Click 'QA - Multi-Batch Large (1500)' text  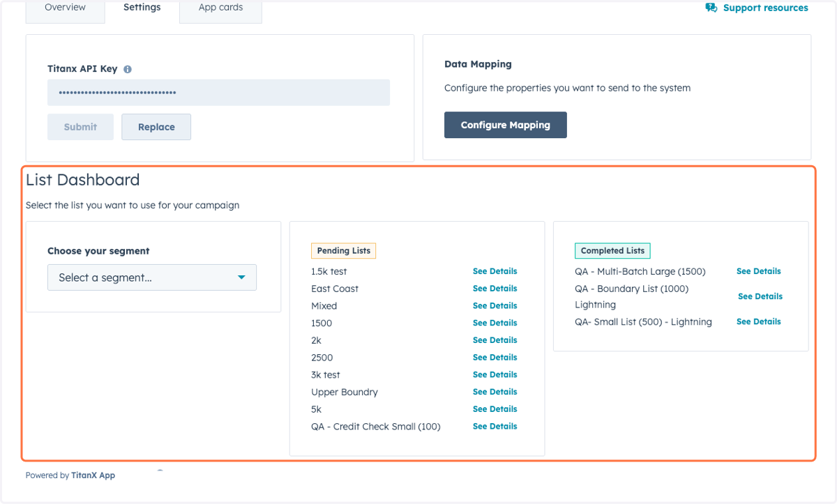click(640, 271)
